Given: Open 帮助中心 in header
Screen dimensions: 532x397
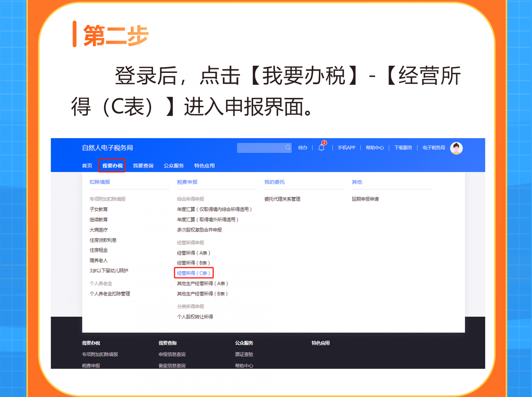Looking at the screenshot, I should (375, 148).
